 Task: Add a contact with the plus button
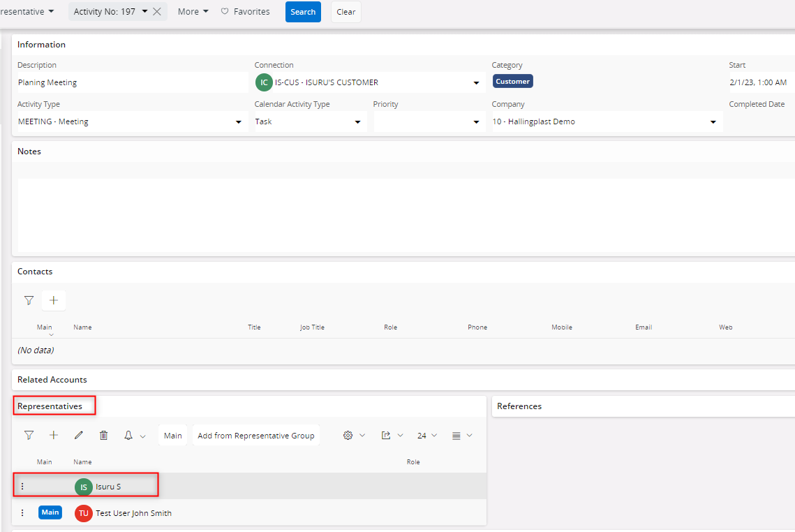click(54, 300)
